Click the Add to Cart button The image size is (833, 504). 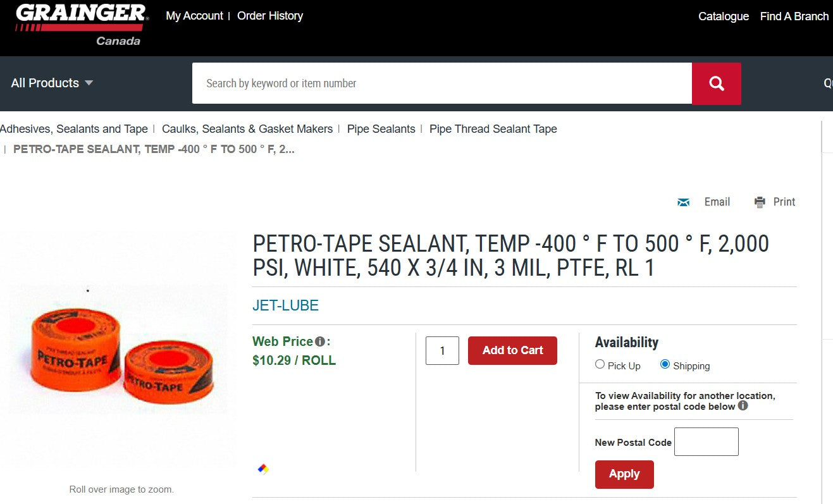pyautogui.click(x=512, y=350)
